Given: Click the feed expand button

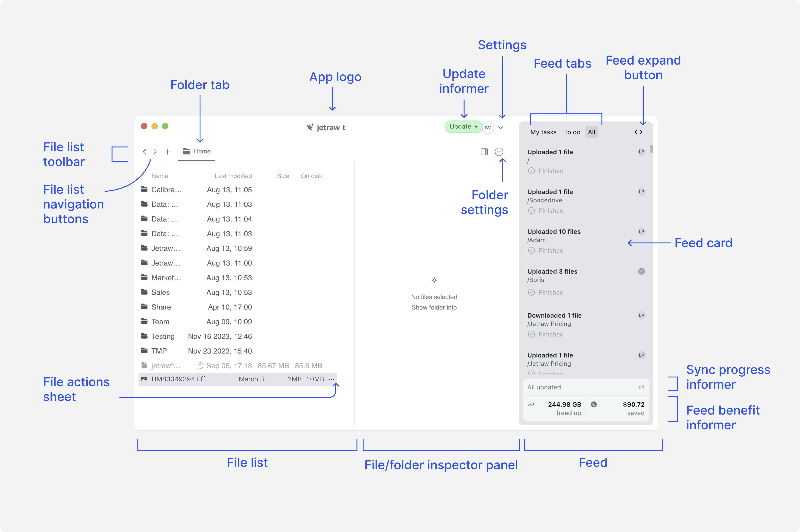Looking at the screenshot, I should coord(638,132).
